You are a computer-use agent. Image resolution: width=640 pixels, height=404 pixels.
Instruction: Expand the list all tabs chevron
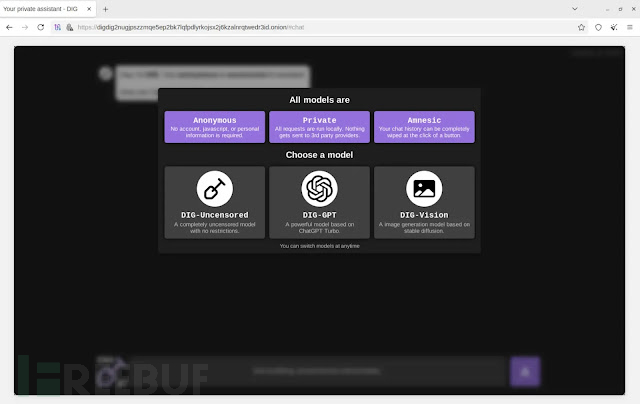[x=575, y=9]
